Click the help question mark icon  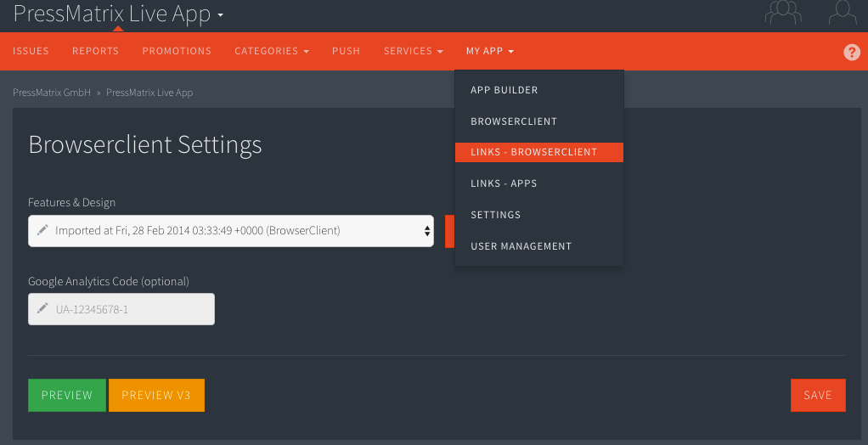click(851, 52)
